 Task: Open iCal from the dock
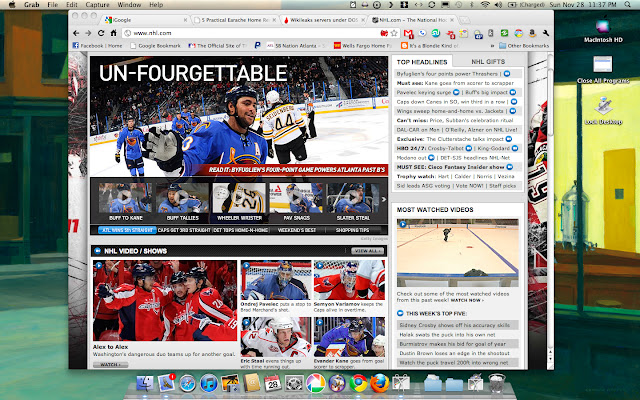273,384
